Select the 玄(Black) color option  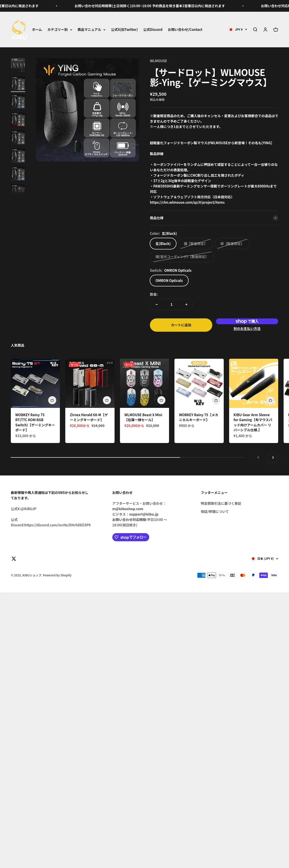(x=163, y=244)
